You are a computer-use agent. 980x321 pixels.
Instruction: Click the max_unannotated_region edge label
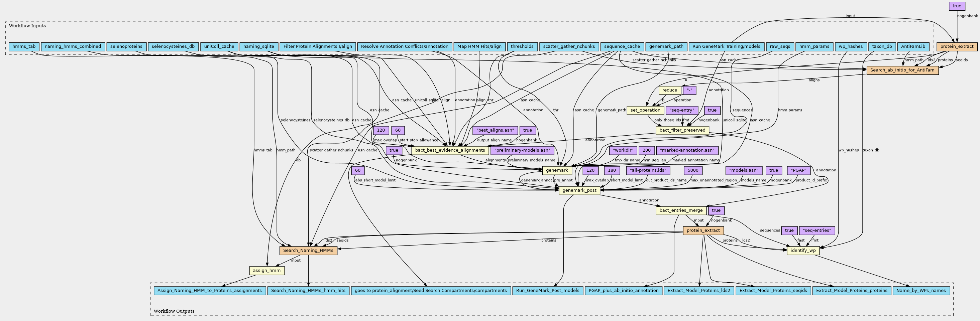(x=713, y=180)
